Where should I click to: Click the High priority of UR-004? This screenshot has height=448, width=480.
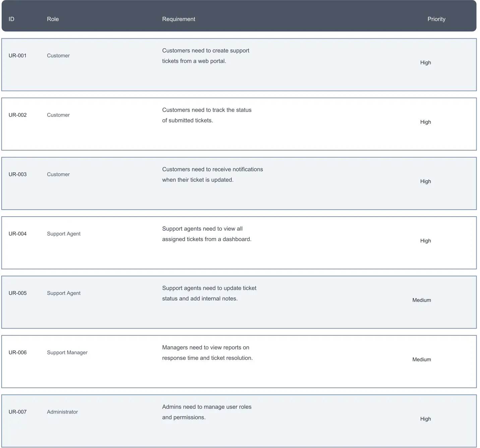pos(426,241)
